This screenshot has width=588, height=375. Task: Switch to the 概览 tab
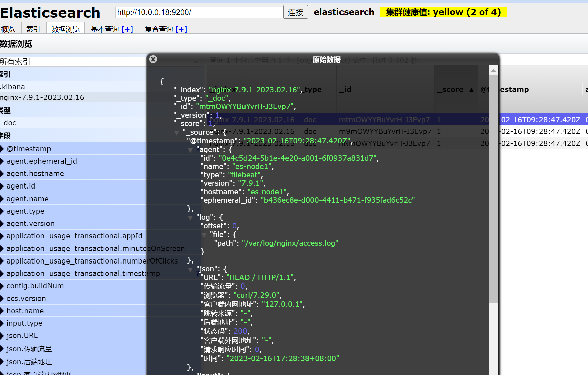(8, 29)
